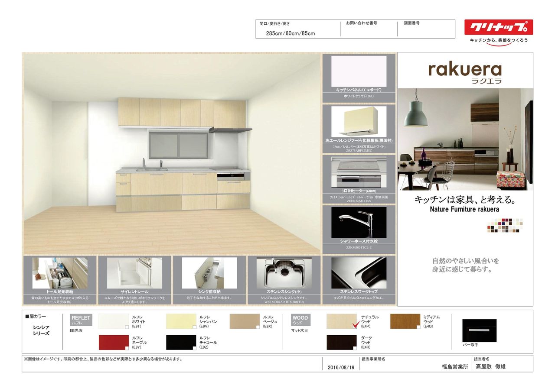Open the キッチンパネル white panel image
555x392 pixels.
(x=359, y=71)
